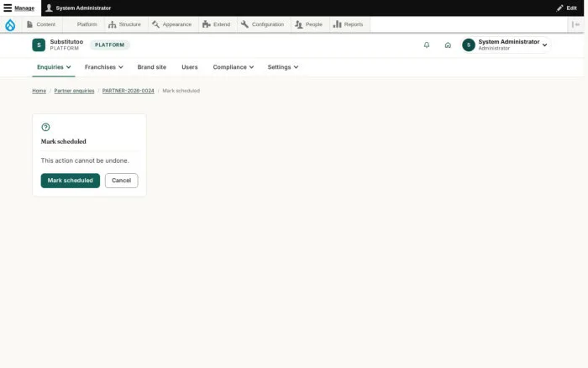Confirm with the Mark scheduled button
This screenshot has height=368, width=588.
pyautogui.click(x=70, y=181)
